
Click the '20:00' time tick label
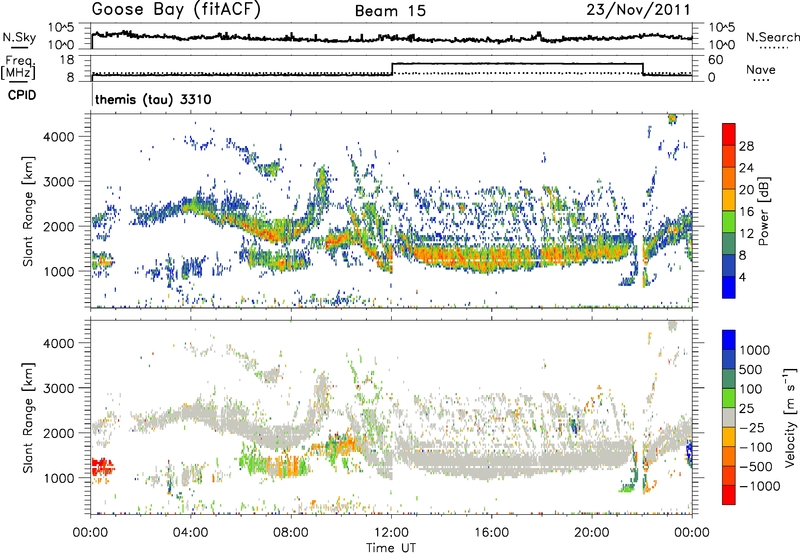tap(592, 533)
